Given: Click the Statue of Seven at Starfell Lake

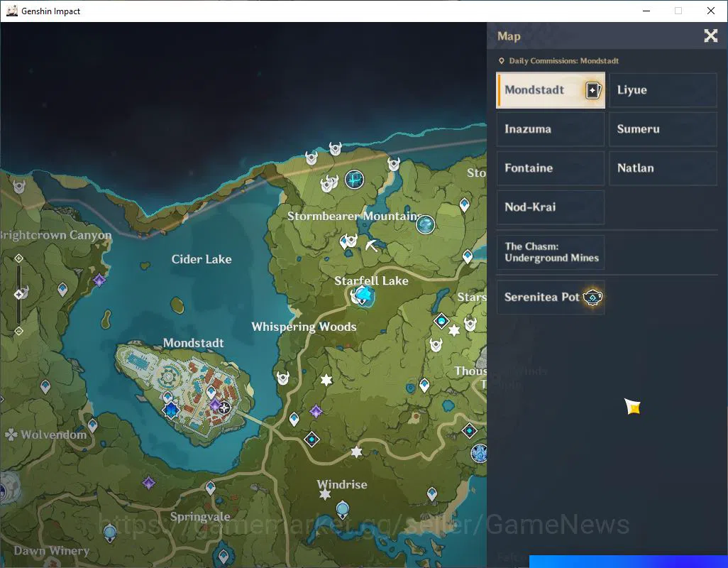Looking at the screenshot, I should click(364, 295).
